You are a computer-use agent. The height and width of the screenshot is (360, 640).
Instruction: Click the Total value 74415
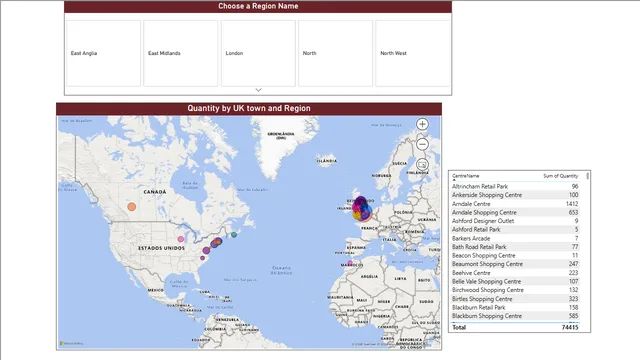coord(570,327)
